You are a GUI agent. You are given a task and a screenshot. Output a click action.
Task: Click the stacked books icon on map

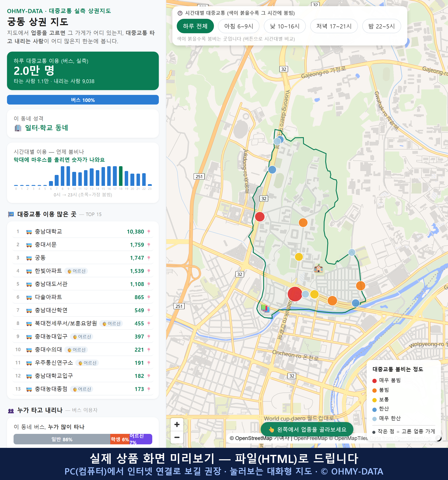[265, 308]
